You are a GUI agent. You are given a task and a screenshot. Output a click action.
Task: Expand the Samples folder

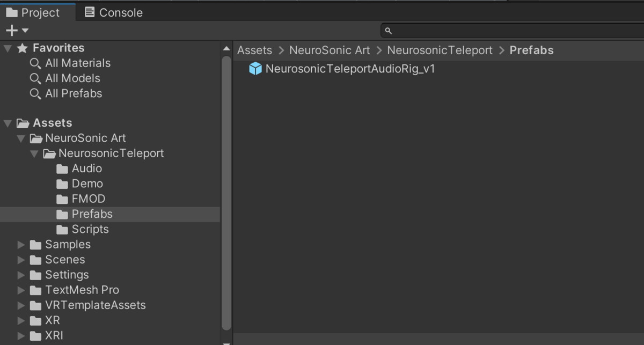tap(21, 244)
